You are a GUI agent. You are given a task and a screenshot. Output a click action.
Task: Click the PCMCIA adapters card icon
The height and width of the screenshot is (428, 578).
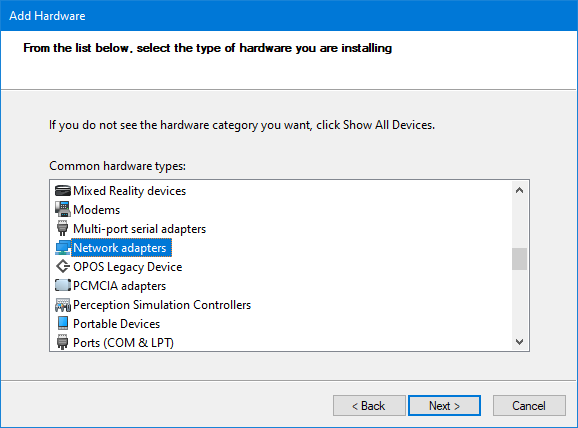[63, 285]
